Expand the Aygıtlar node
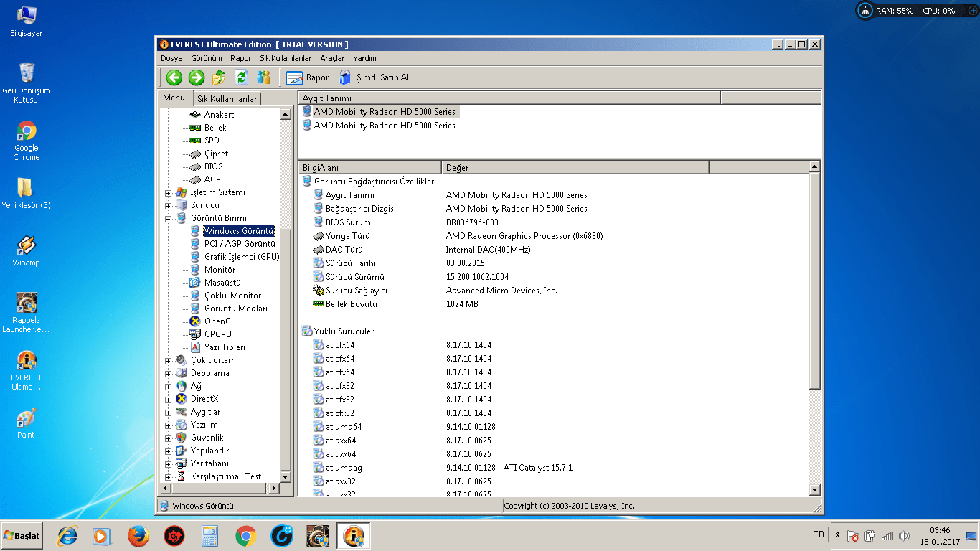980x551 pixels. [x=169, y=412]
